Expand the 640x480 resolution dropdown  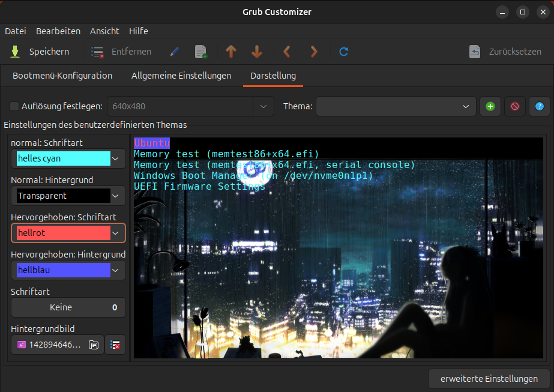click(263, 106)
